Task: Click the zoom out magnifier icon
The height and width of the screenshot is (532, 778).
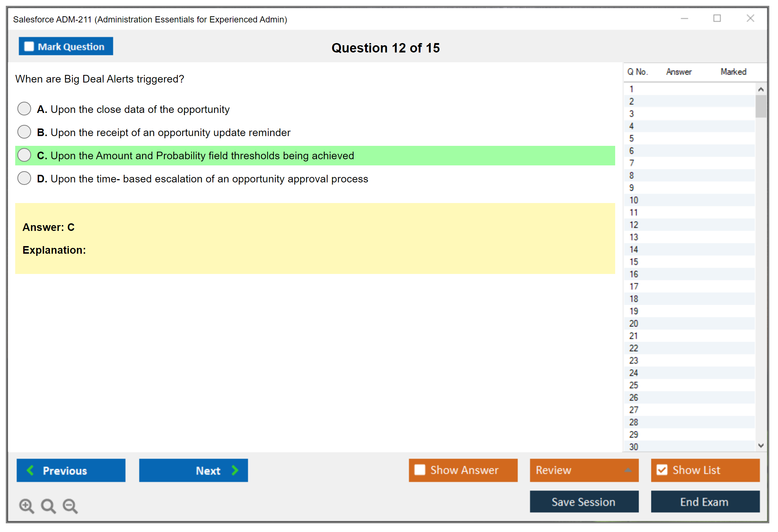Action: pos(70,506)
